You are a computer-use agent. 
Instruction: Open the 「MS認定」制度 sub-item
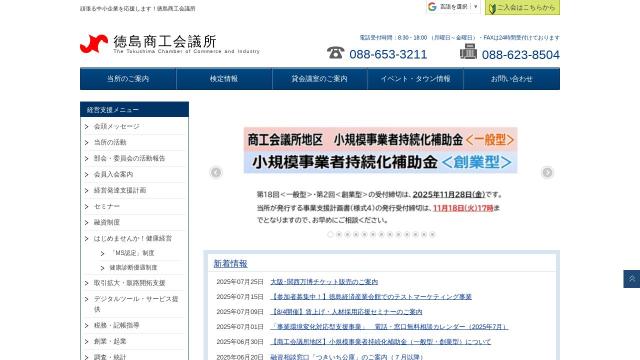[x=132, y=253]
